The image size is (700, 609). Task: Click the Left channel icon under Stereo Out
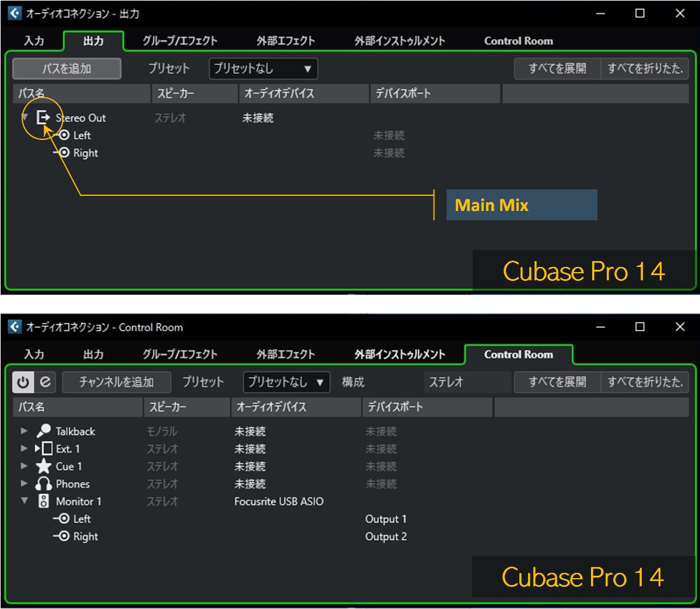click(61, 135)
